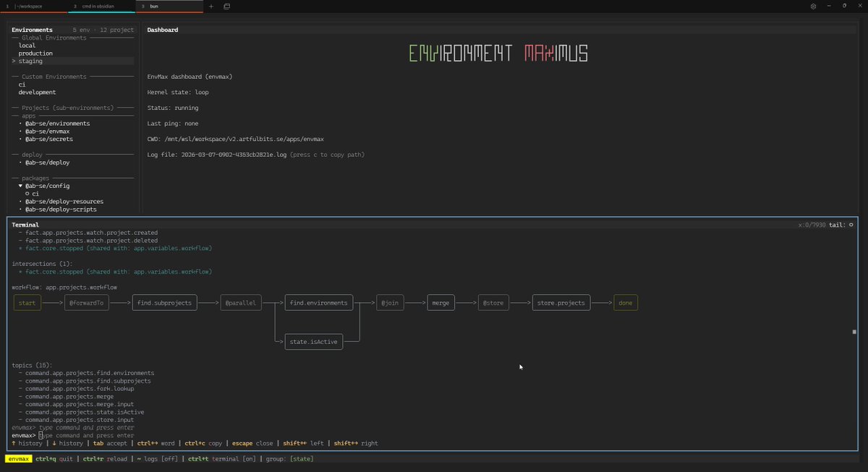Click the terminal scrollbar thumb
Screen dimensions: 868x472
pos(854,332)
